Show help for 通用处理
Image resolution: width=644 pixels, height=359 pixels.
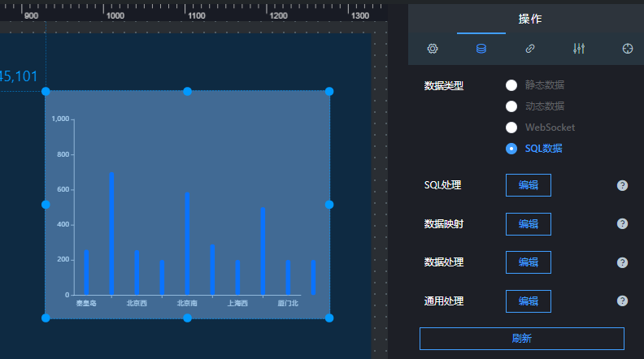[x=622, y=301]
